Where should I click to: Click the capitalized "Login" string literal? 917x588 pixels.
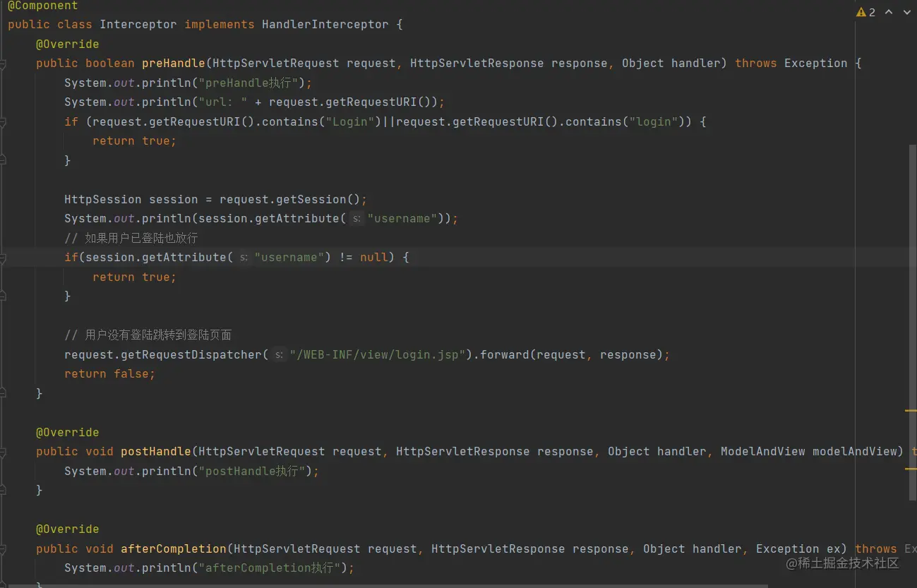pos(350,122)
